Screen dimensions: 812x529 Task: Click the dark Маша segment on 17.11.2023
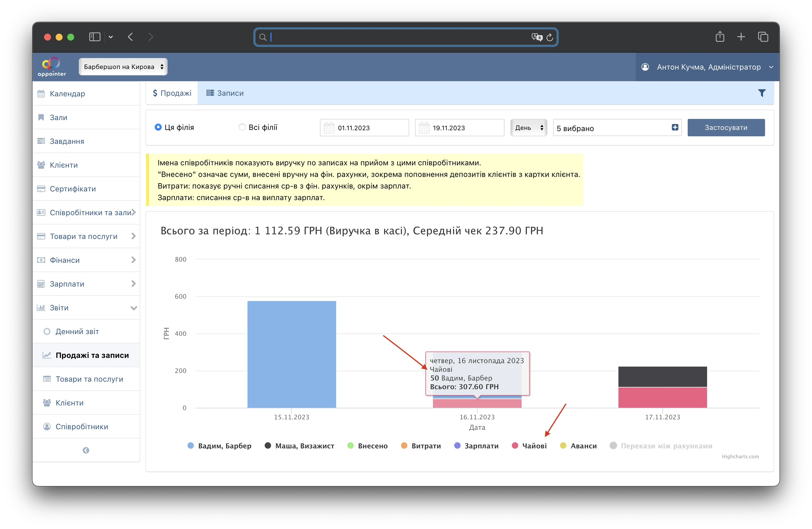(662, 377)
